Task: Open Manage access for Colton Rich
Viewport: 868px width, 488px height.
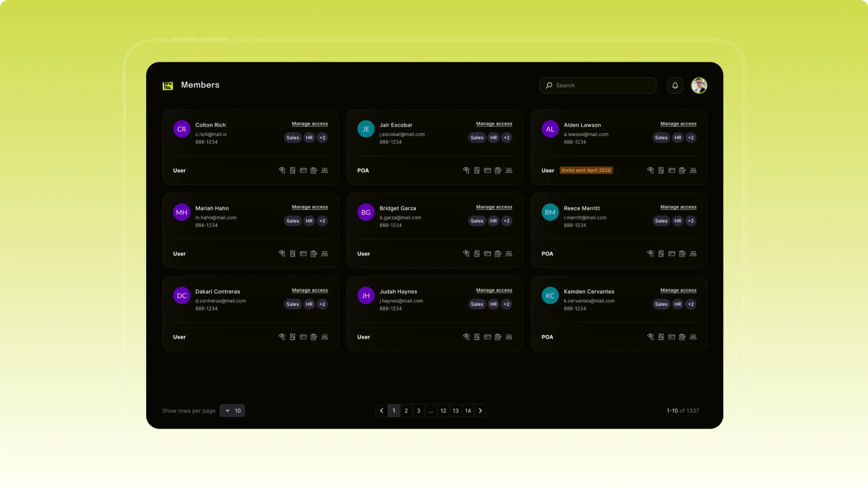Action: click(x=310, y=124)
